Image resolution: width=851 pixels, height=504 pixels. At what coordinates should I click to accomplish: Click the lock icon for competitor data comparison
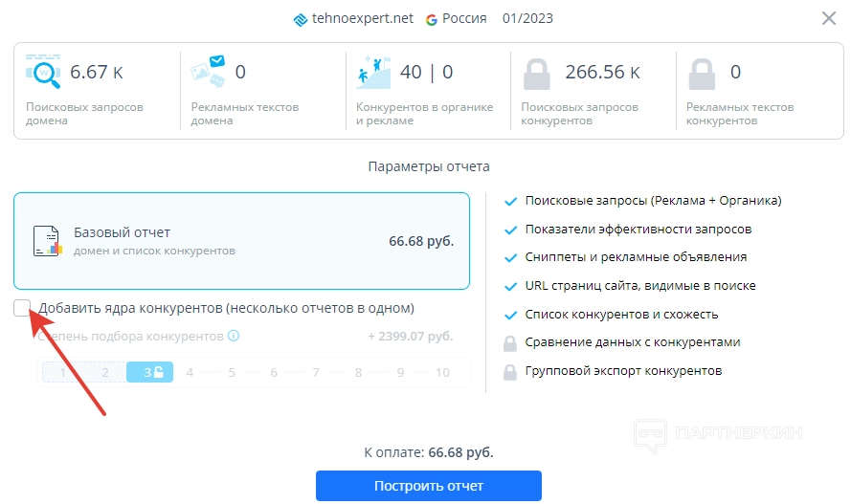(x=508, y=342)
